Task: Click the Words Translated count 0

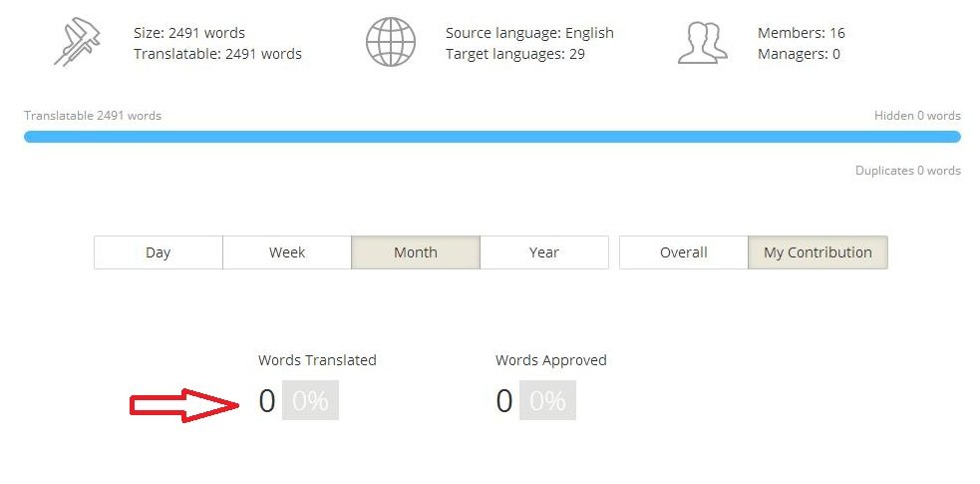Action: [x=267, y=401]
